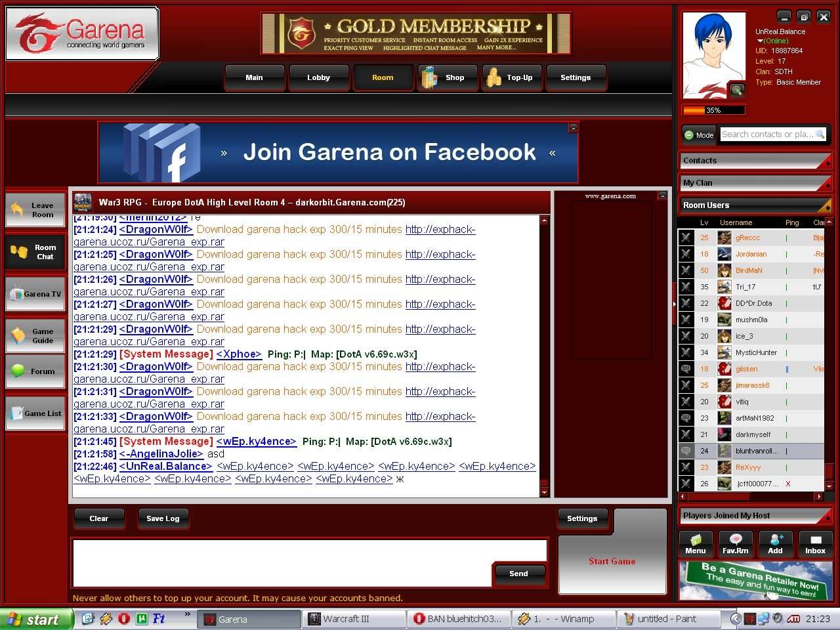Open Garena TV from the sidebar
This screenshot has height=630, width=840.
pyautogui.click(x=35, y=294)
